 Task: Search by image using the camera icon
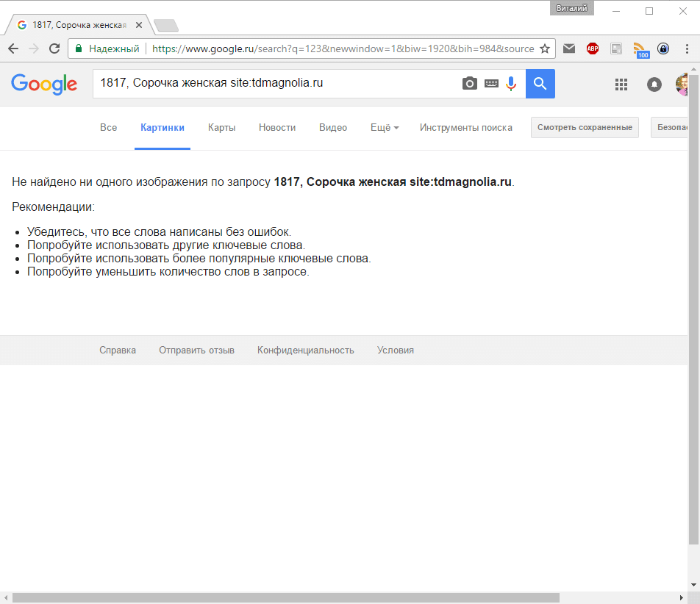pos(469,84)
